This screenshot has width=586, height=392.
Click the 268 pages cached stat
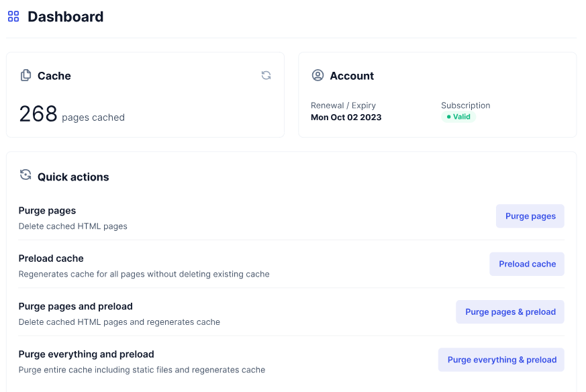coord(72,114)
